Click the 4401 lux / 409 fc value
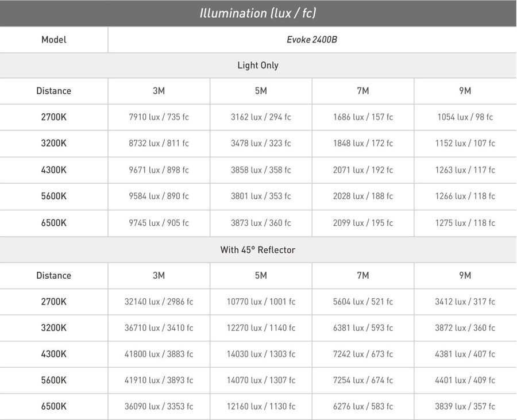517x420 pixels. 465,380
